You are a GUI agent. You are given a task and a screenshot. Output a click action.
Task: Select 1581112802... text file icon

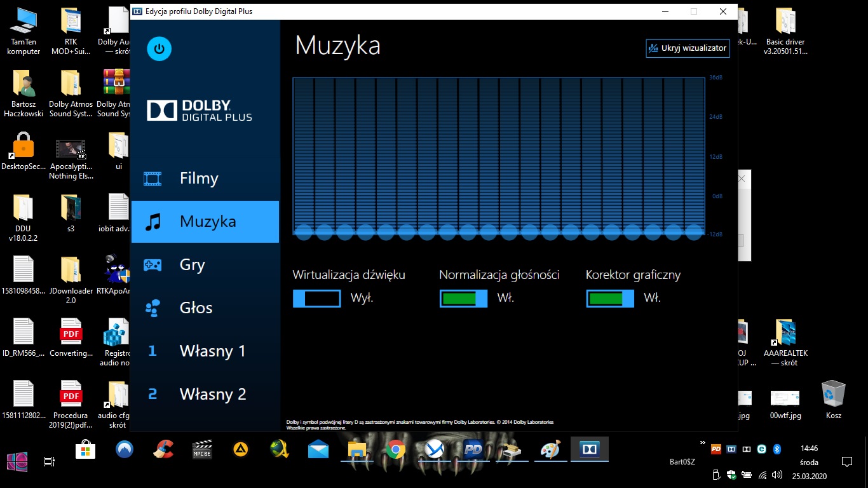(24, 400)
